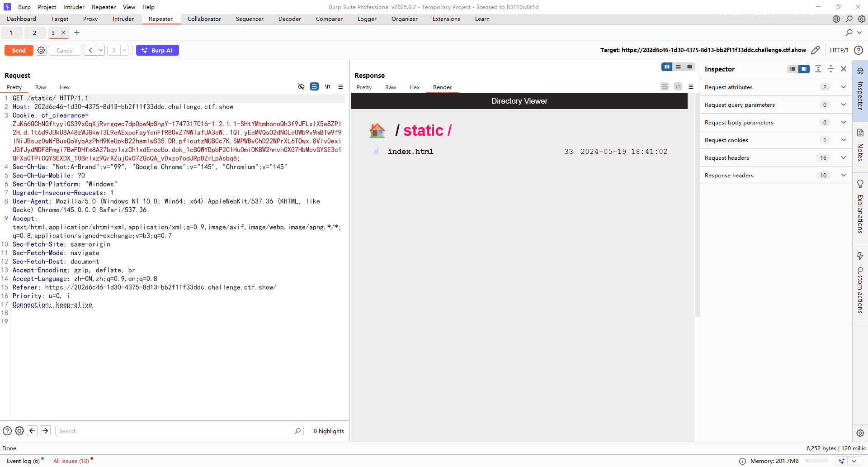The height and width of the screenshot is (467, 868).
Task: Click the response panel vertical scrollbar
Action: (x=697, y=204)
